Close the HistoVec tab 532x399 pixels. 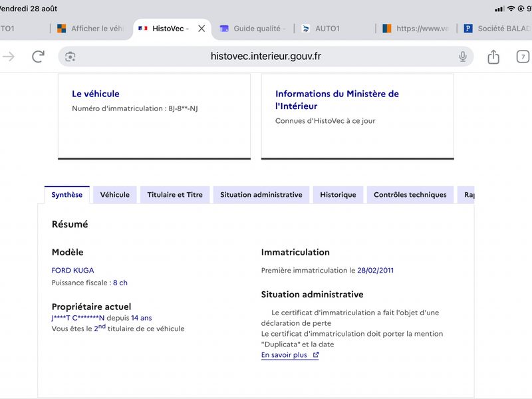[x=201, y=29]
